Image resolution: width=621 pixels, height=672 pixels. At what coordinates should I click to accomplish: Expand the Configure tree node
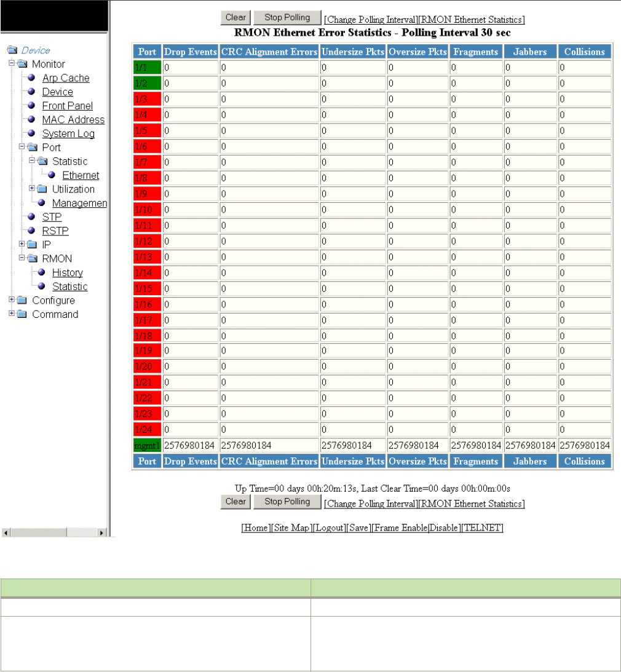coord(12,299)
